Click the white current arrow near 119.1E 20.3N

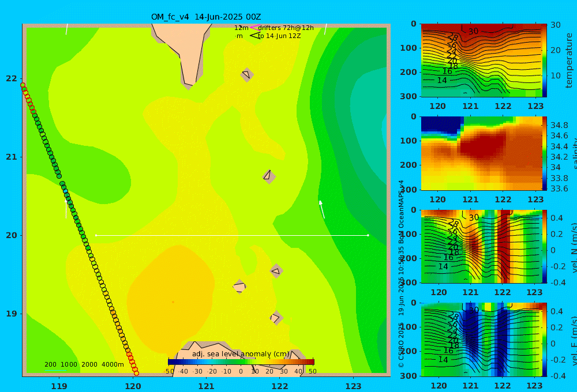pos(66,209)
